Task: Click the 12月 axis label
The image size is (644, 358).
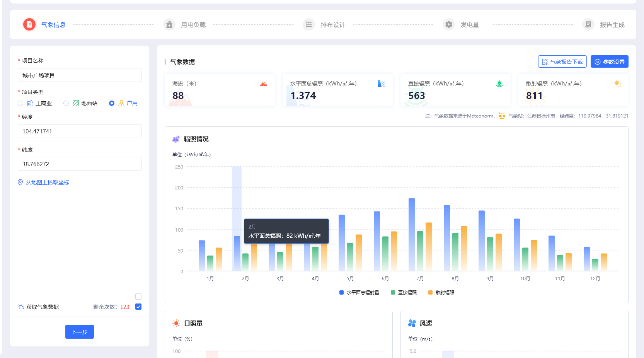Action: coord(595,279)
